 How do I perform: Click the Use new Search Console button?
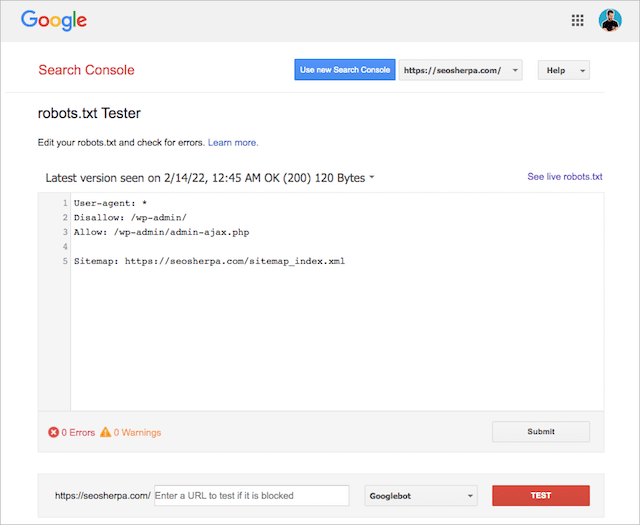345,70
